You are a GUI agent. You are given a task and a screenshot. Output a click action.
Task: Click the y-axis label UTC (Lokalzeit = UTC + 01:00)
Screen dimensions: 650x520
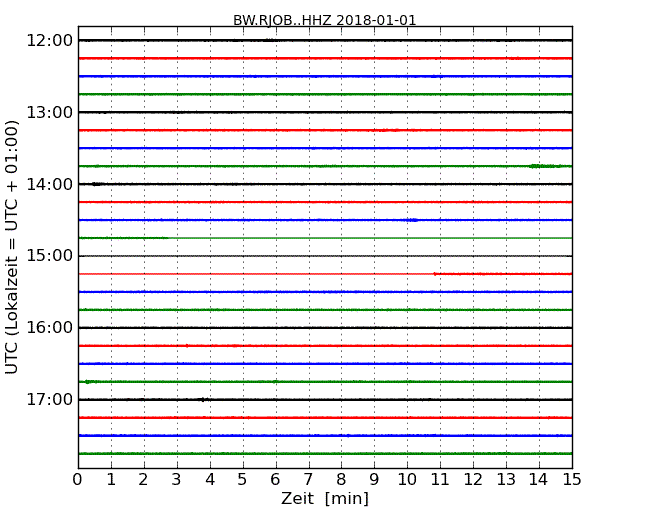point(12,247)
